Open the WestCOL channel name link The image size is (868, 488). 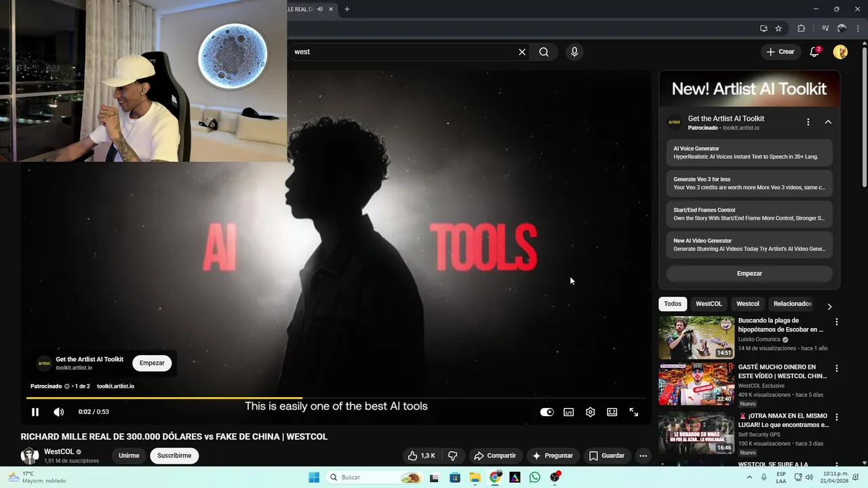pyautogui.click(x=59, y=451)
